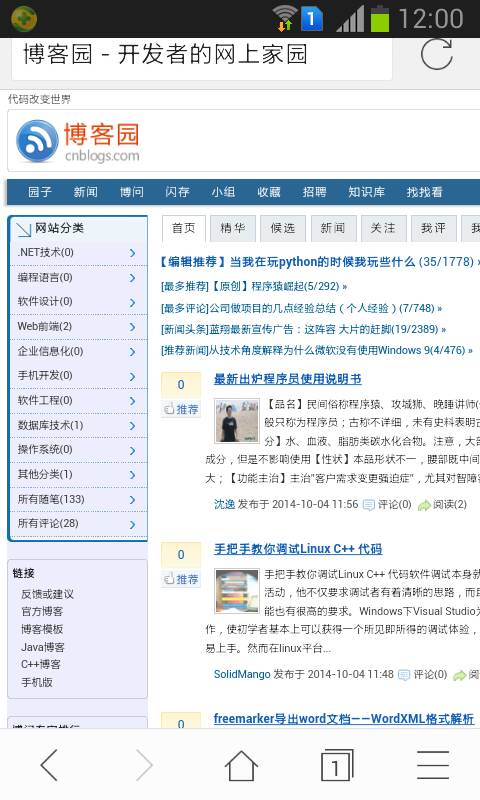
Task: Reload the page with the refresh icon
Action: coord(437,54)
